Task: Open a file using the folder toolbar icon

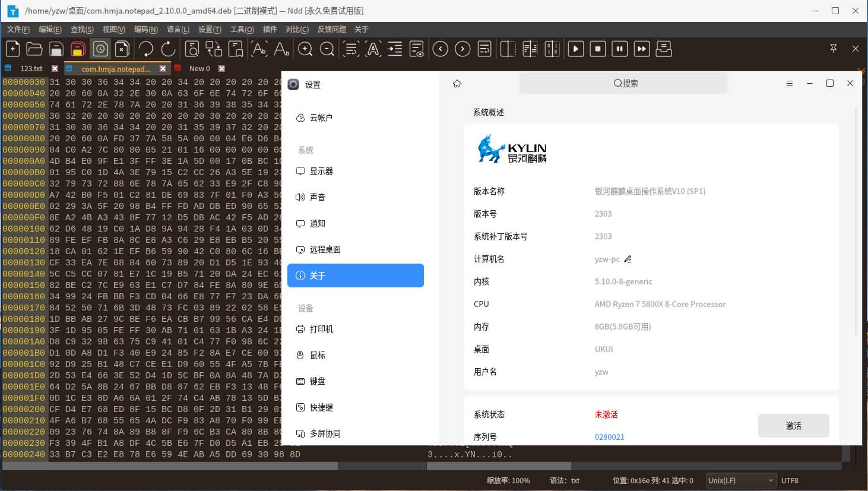Action: [x=34, y=49]
